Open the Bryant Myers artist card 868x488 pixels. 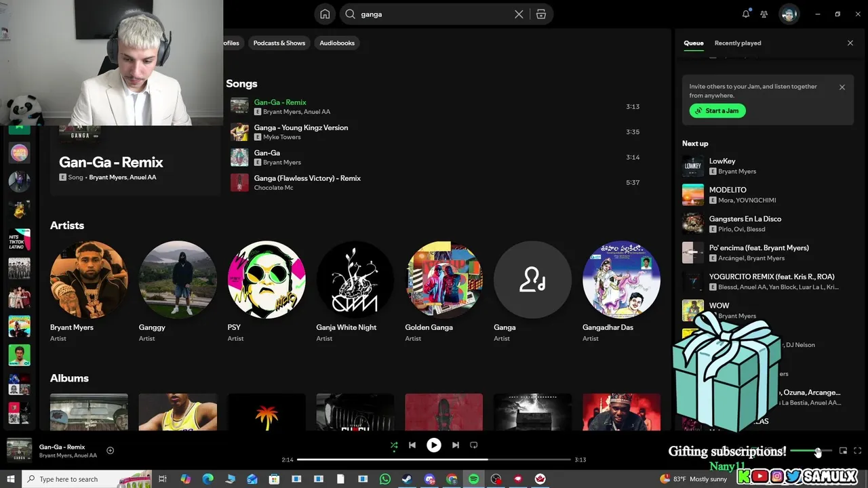click(89, 291)
